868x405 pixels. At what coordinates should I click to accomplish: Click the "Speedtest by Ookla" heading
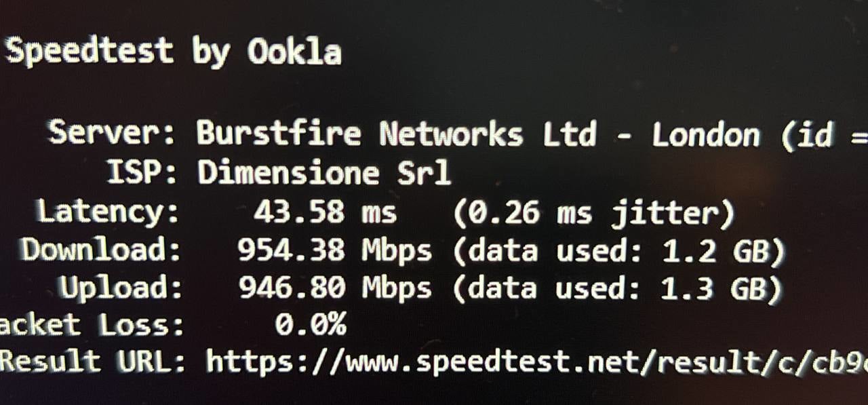pyautogui.click(x=173, y=52)
